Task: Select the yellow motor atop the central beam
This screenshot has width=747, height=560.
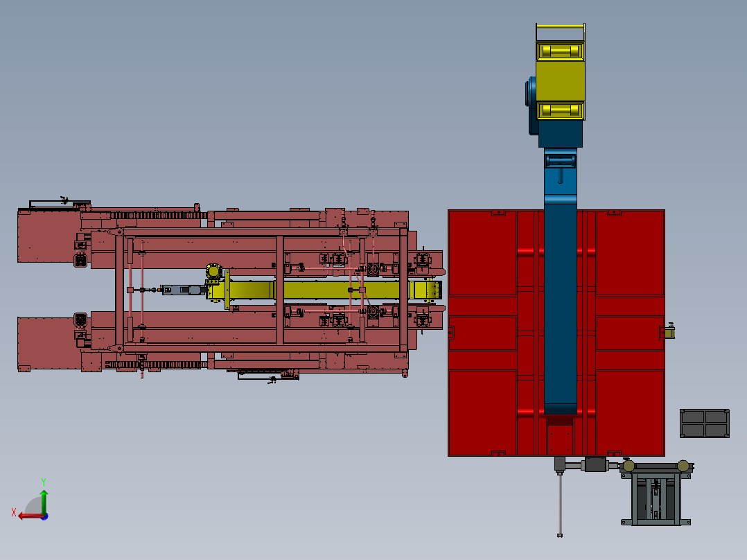Action: (x=214, y=272)
